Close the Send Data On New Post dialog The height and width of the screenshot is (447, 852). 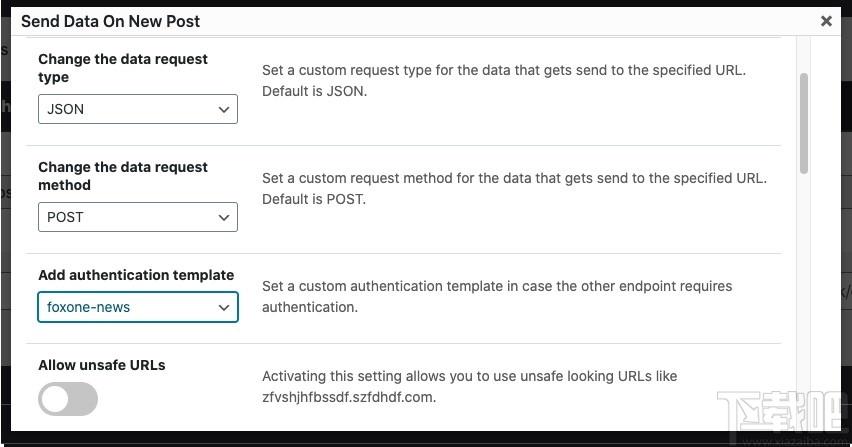[826, 21]
